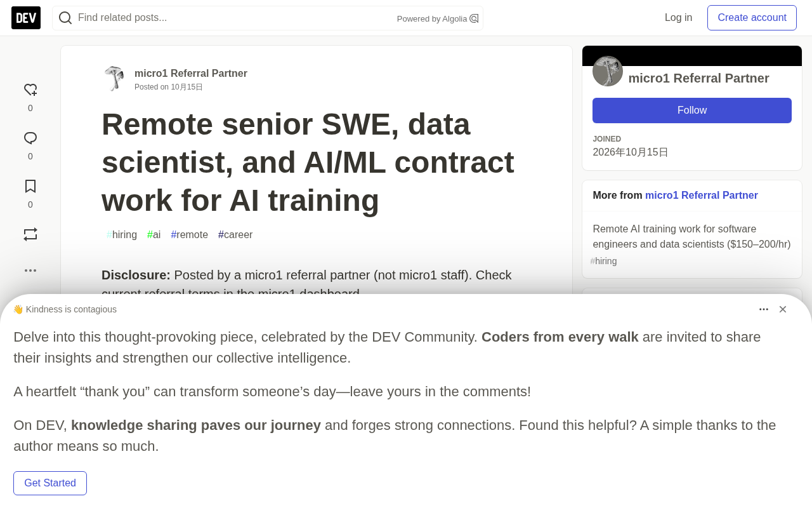The height and width of the screenshot is (508, 812).
Task: Open the #hiring tag
Action: pos(122,235)
